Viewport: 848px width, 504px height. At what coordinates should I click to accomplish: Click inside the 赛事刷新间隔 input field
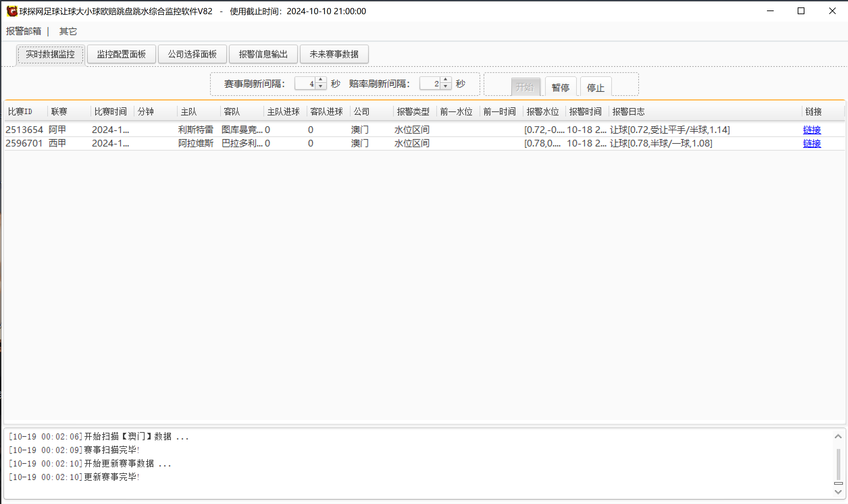point(306,83)
